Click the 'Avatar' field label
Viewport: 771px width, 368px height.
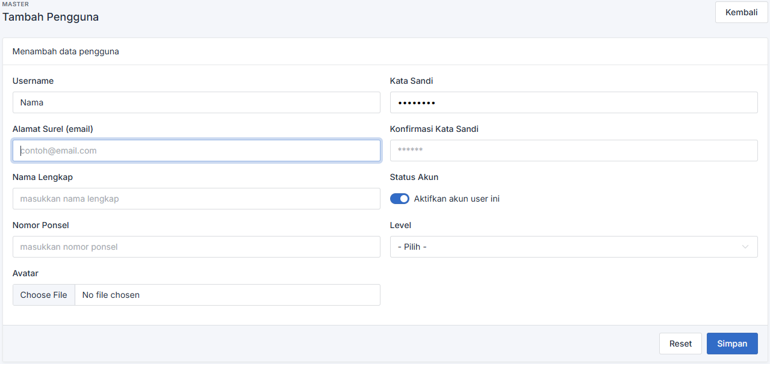tap(25, 273)
